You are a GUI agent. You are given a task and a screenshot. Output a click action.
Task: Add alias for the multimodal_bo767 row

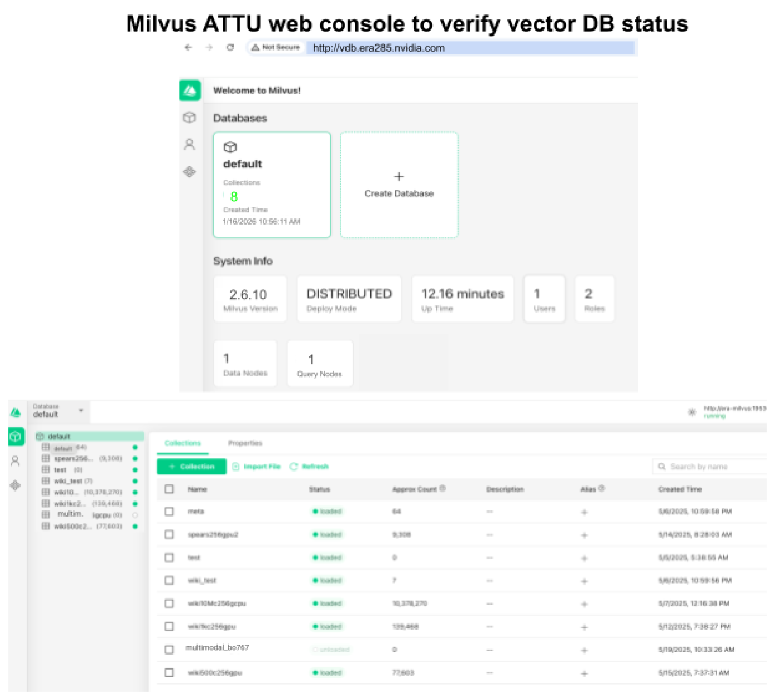(x=584, y=650)
